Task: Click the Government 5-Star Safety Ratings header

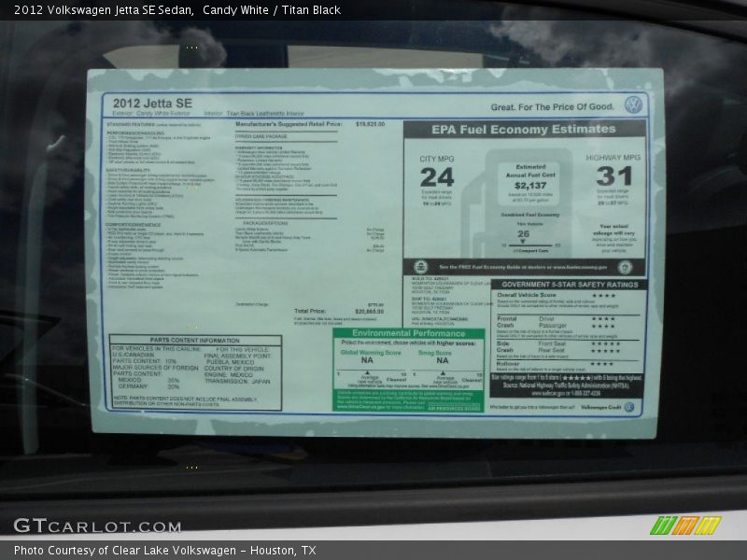Action: 568,285
